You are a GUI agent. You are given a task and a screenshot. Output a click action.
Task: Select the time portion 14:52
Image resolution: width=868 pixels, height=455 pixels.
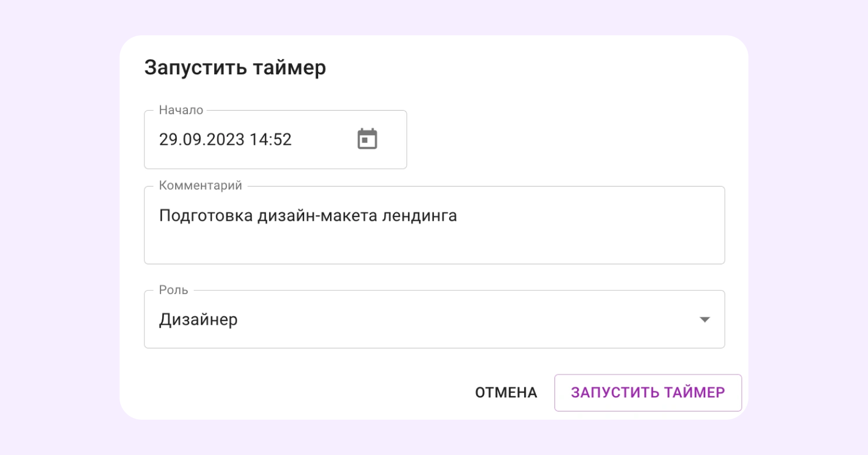click(x=271, y=139)
